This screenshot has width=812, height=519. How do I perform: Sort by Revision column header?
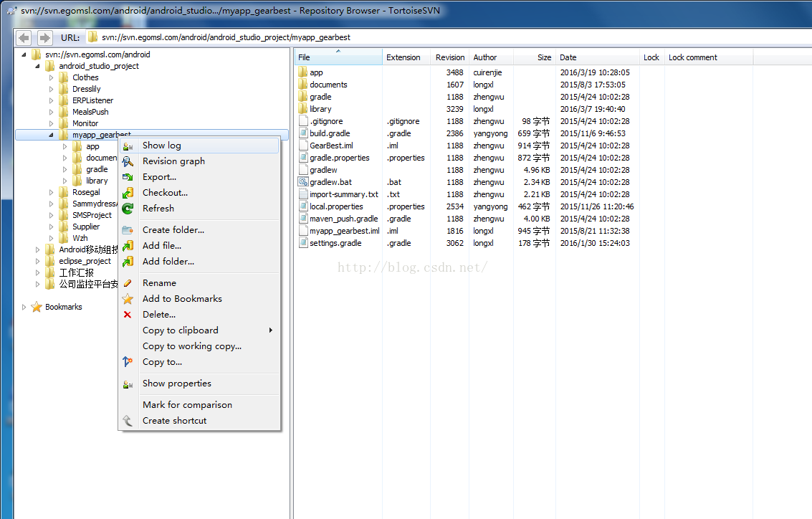pyautogui.click(x=449, y=57)
